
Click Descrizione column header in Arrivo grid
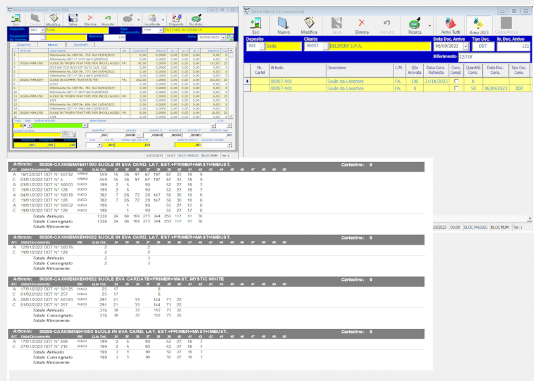click(360, 70)
